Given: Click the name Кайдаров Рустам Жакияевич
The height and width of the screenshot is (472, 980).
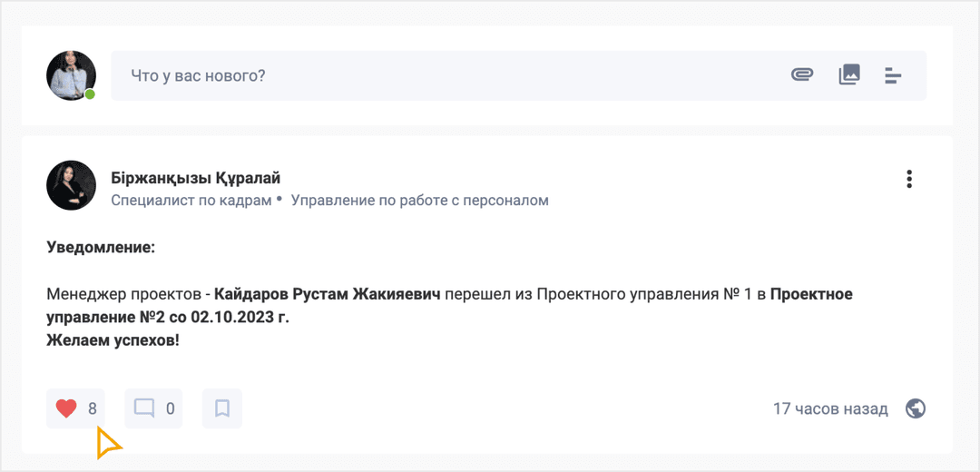Looking at the screenshot, I should pyautogui.click(x=327, y=294).
